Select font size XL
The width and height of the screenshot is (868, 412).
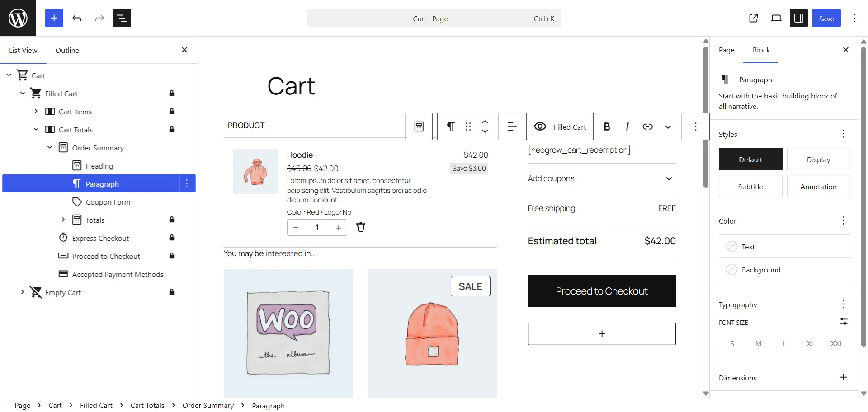[811, 343]
